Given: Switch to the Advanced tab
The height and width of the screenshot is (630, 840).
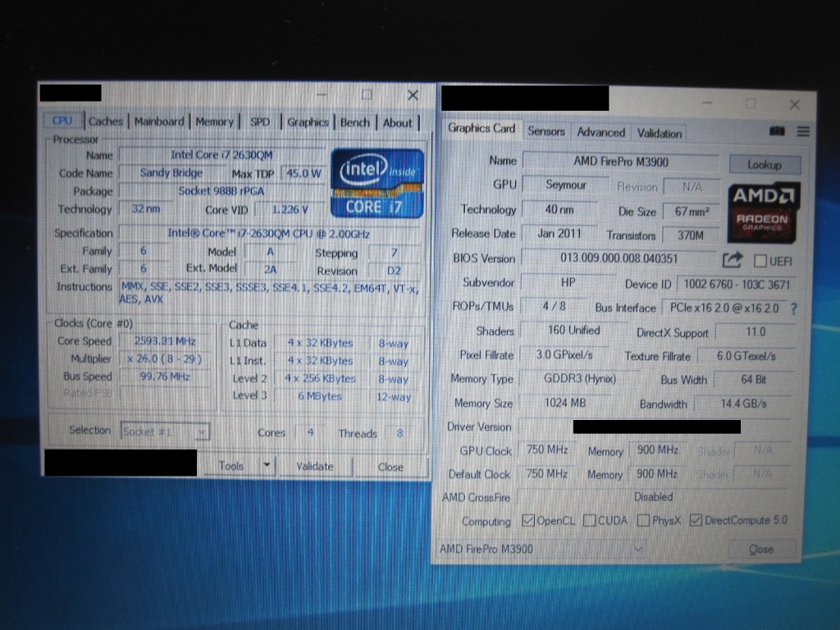Looking at the screenshot, I should point(600,132).
